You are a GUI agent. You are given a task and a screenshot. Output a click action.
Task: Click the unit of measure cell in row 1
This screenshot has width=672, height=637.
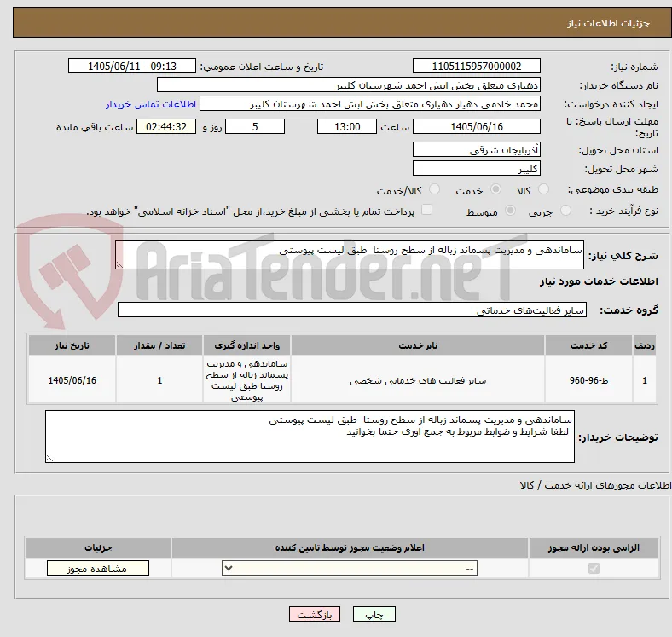246,380
